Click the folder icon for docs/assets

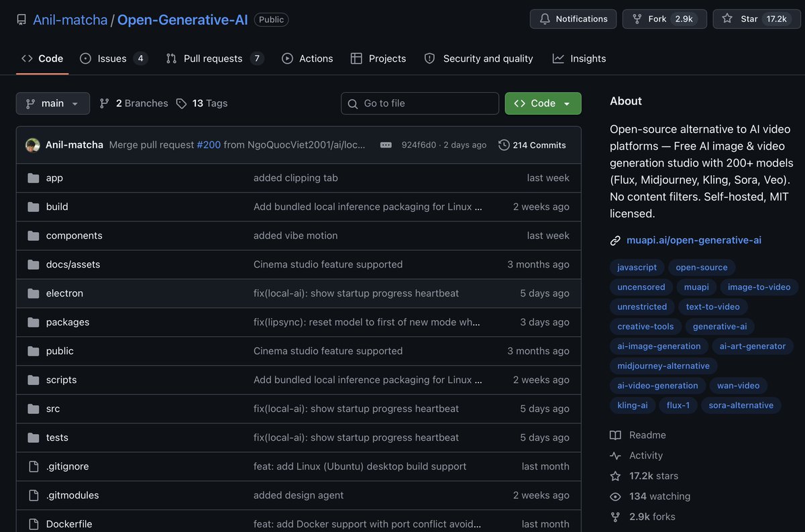(34, 264)
